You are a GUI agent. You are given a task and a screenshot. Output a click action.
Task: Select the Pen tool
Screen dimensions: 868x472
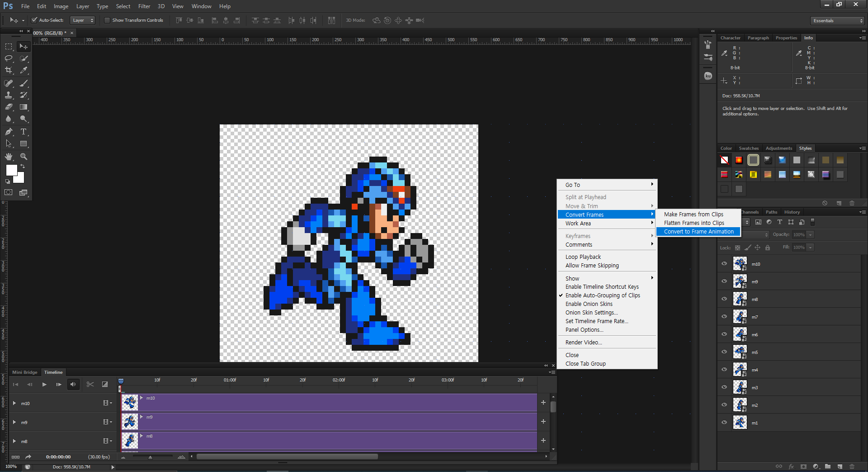(x=9, y=132)
